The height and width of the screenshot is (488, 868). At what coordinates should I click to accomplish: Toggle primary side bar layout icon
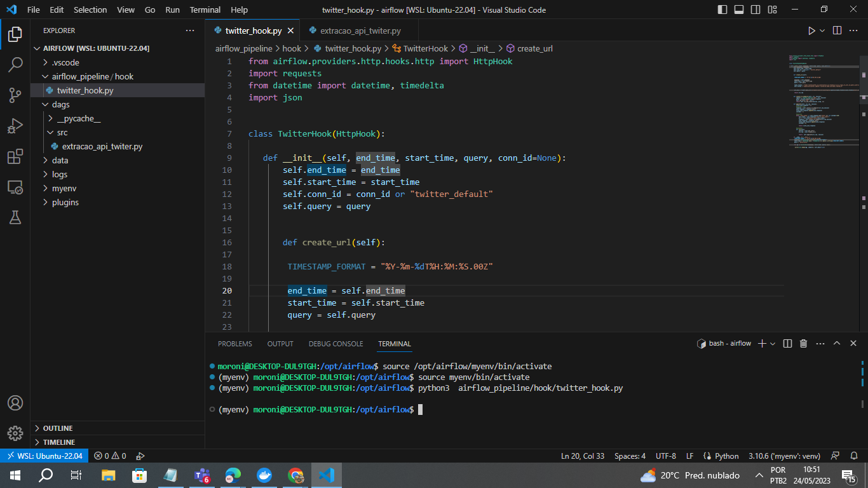(x=722, y=10)
